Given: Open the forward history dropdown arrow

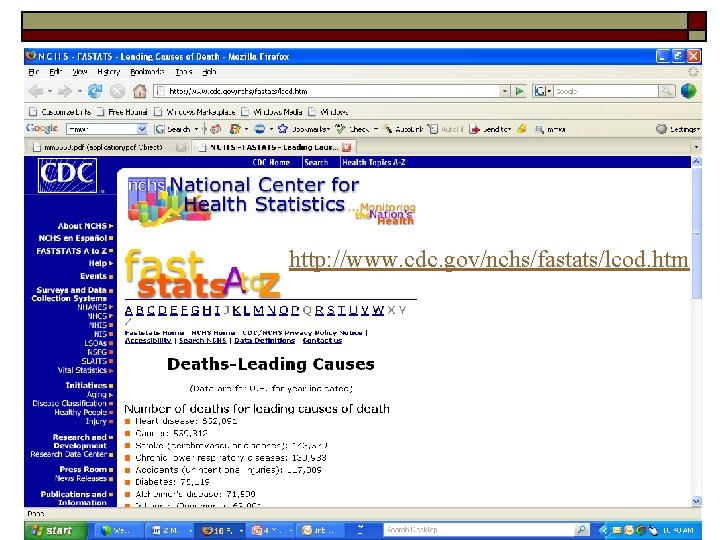Looking at the screenshot, I should coord(79,91).
